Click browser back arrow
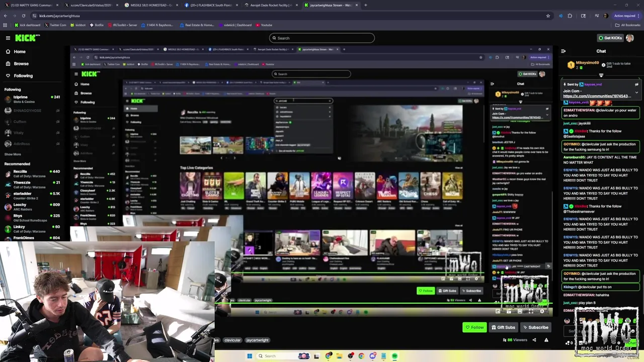 5,16
